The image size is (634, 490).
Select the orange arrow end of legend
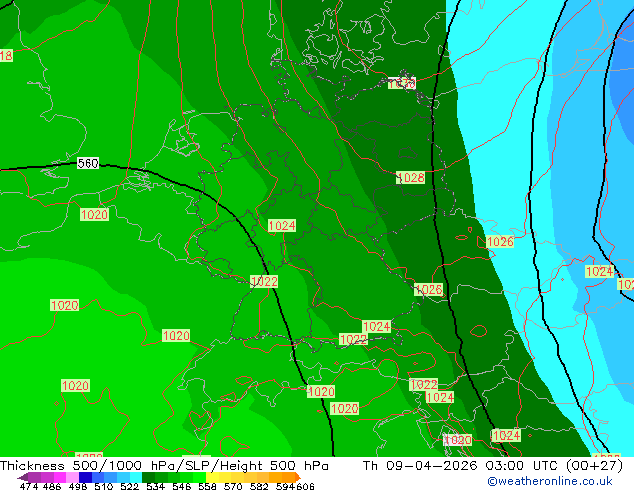click(298, 477)
